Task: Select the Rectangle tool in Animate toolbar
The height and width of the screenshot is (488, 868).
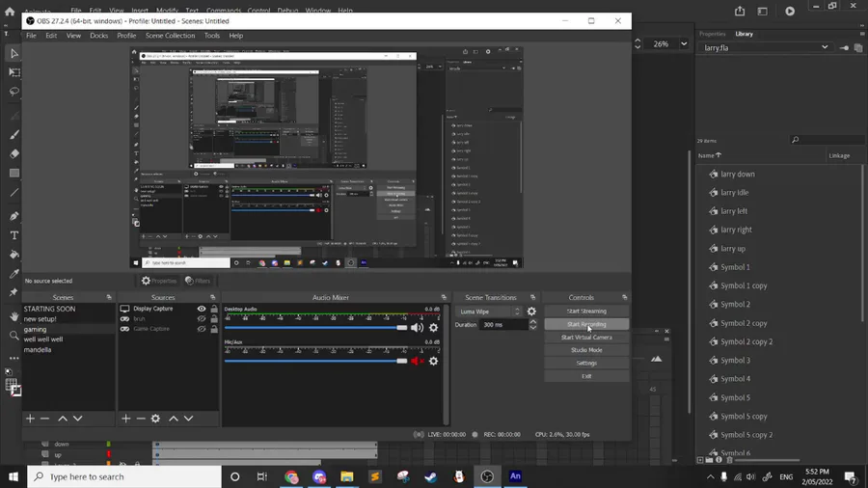Action: (14, 174)
